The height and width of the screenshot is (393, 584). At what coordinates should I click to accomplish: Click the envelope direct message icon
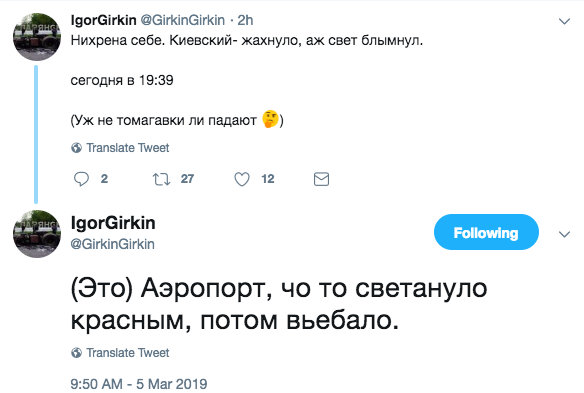pyautogui.click(x=321, y=179)
